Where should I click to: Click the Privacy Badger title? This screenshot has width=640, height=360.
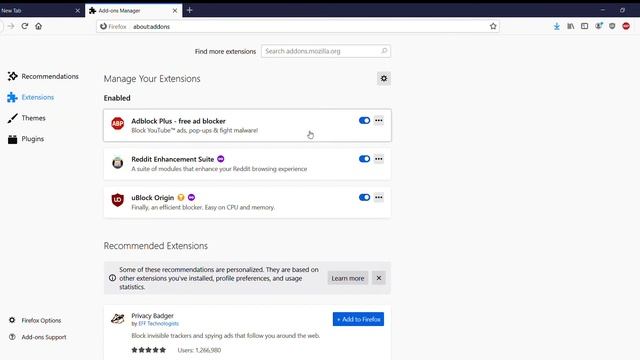[x=152, y=316]
